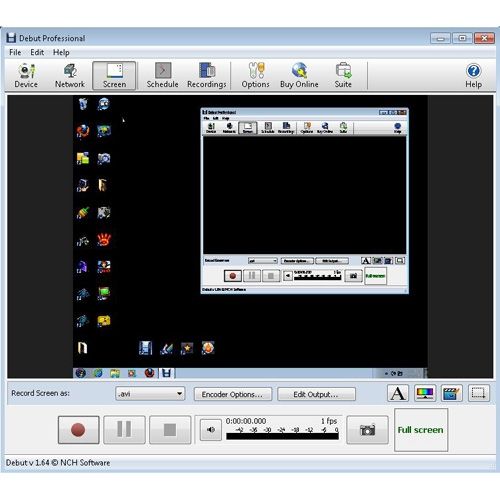Click the Encoder Options button

pyautogui.click(x=233, y=394)
